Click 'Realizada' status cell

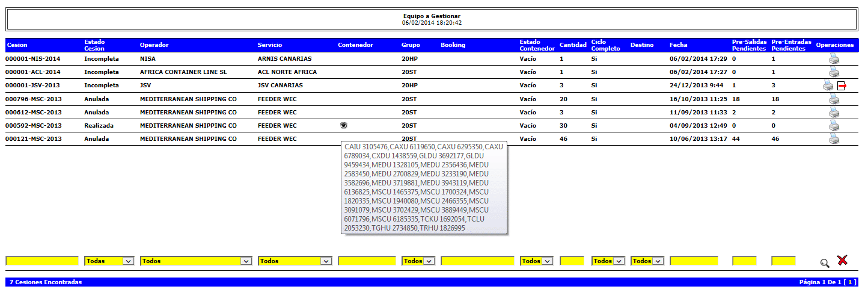[x=99, y=125]
